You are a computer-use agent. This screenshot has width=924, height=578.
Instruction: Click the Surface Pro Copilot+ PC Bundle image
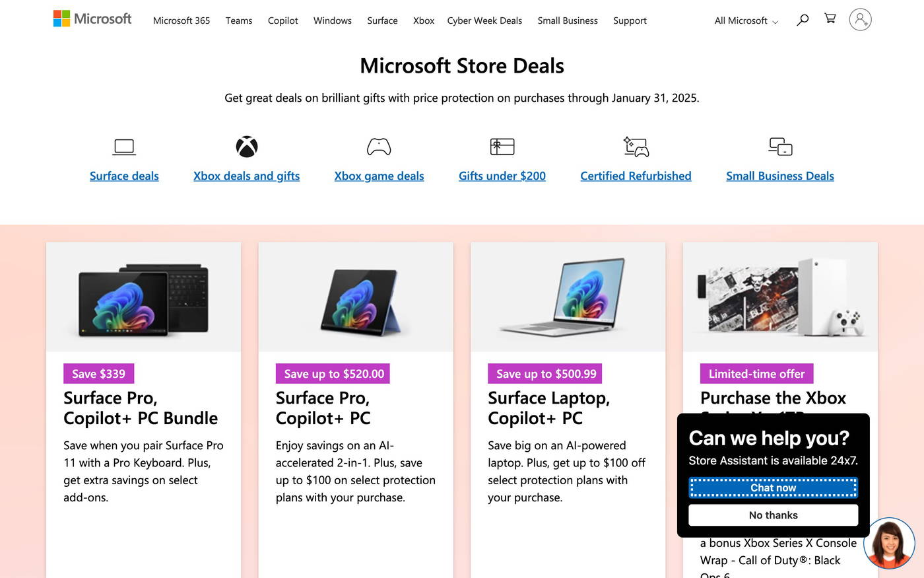(x=143, y=296)
